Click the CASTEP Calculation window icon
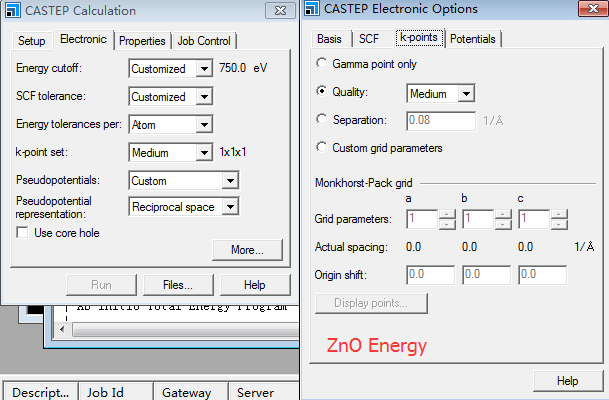Image resolution: width=609 pixels, height=400 pixels. 12,10
